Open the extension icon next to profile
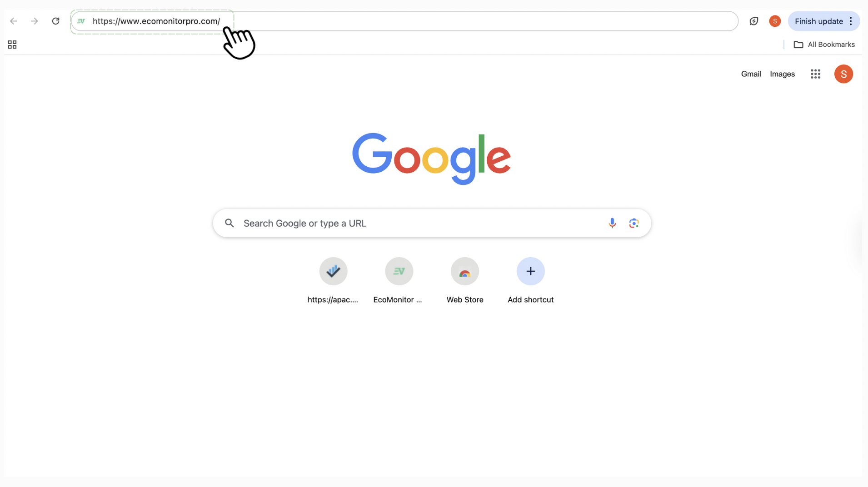 [x=754, y=21]
